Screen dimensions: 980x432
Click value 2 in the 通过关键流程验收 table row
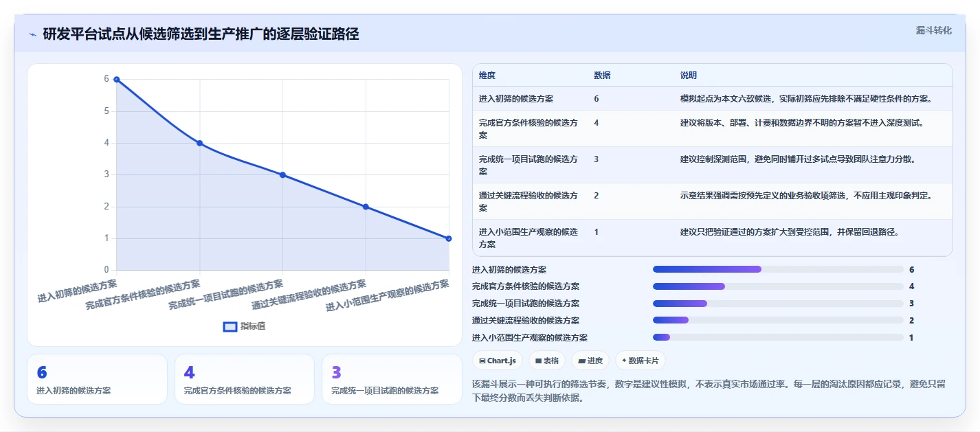point(597,196)
